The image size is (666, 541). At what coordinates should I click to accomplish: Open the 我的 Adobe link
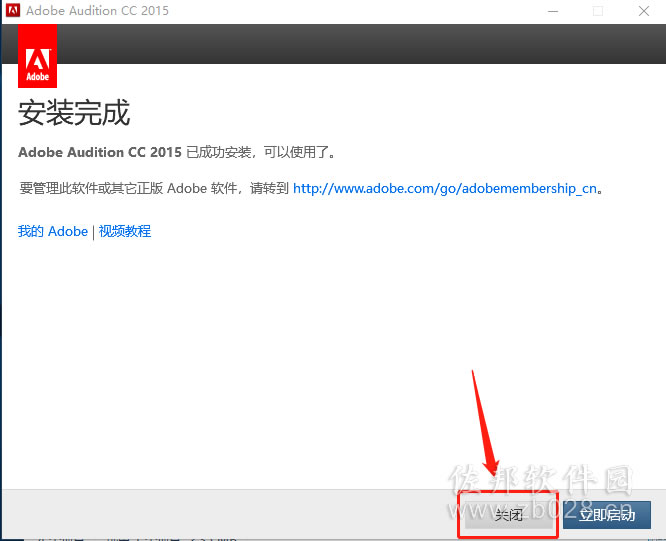pos(53,231)
